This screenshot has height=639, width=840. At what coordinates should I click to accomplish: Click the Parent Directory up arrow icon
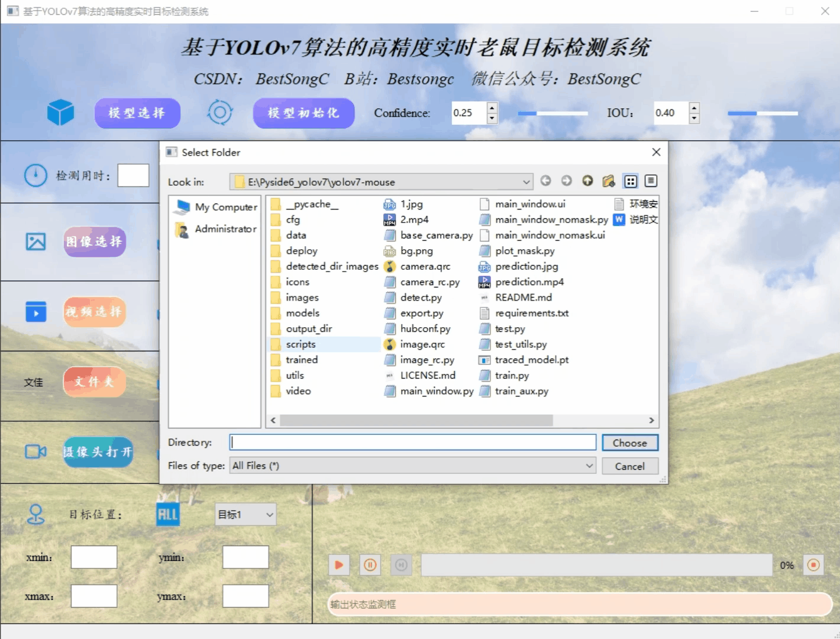587,180
